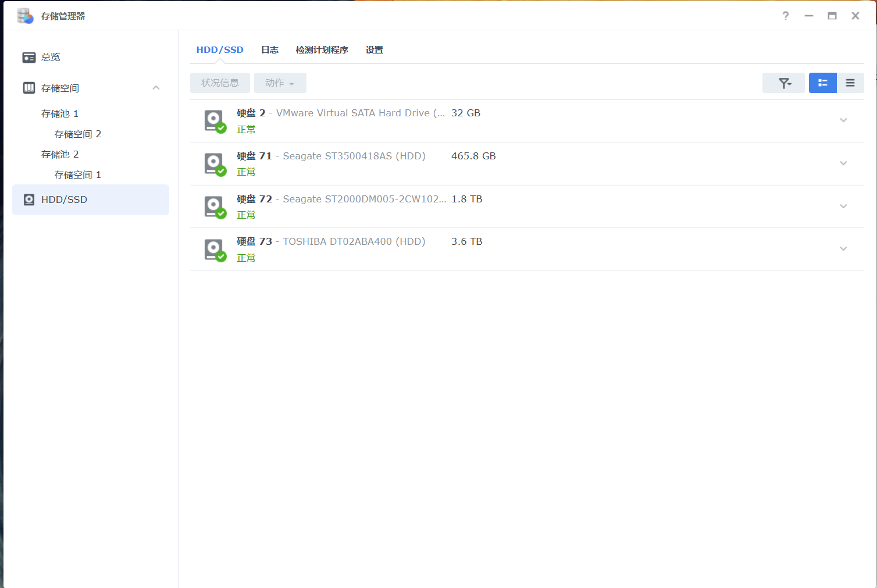This screenshot has width=877, height=588.
Task: Click the 正常 status under 硬盘 72
Action: [246, 215]
